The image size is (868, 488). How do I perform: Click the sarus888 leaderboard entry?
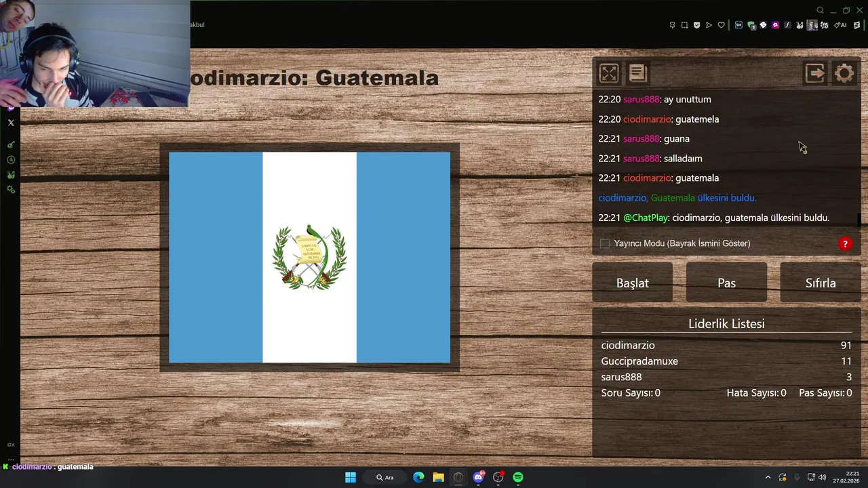tap(726, 377)
